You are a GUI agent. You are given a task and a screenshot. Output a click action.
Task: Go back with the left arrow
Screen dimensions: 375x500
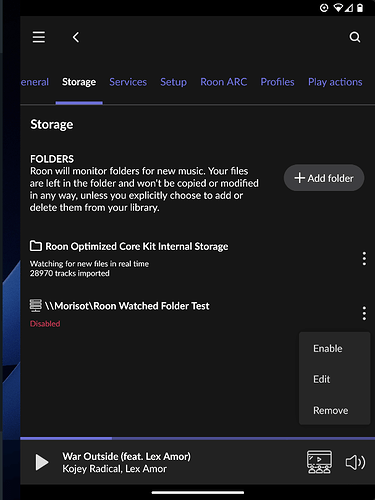click(76, 37)
